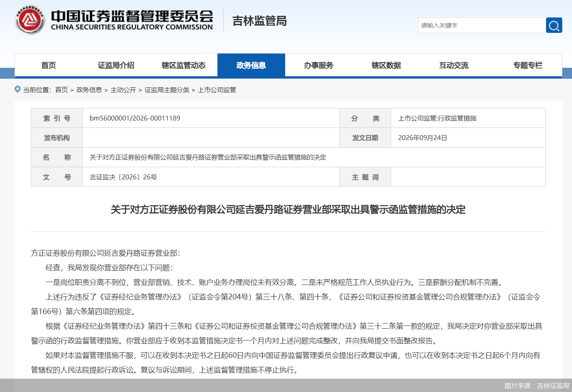The height and width of the screenshot is (392, 572).
Task: Click the 上市公司监管 breadcrumb link
Action: click(x=217, y=90)
